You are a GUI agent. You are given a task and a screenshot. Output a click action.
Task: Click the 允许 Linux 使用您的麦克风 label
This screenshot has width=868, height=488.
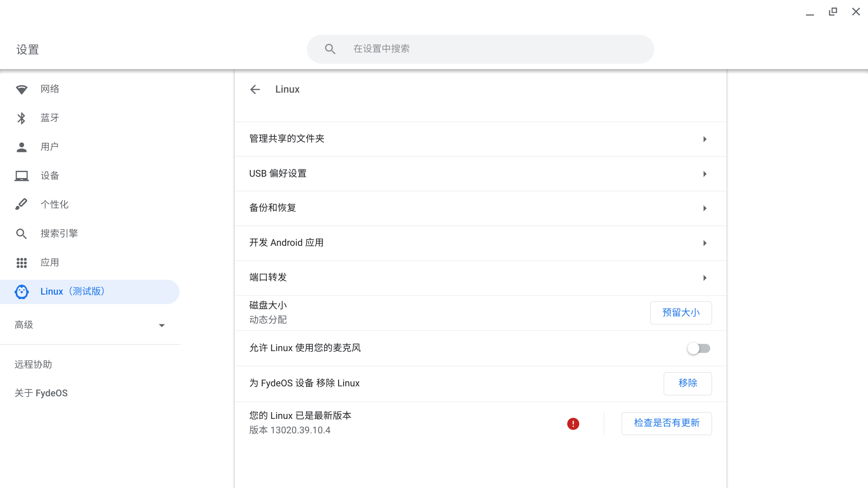click(305, 348)
